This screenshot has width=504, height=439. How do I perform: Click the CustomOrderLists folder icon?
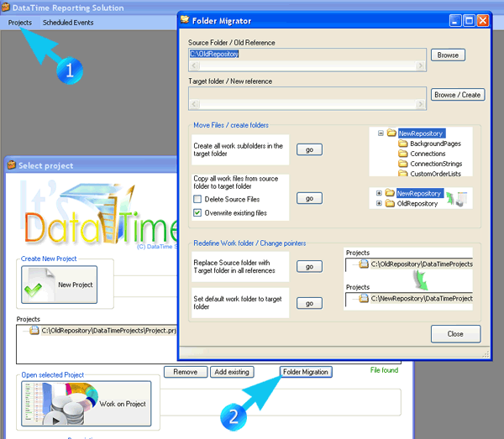point(402,174)
